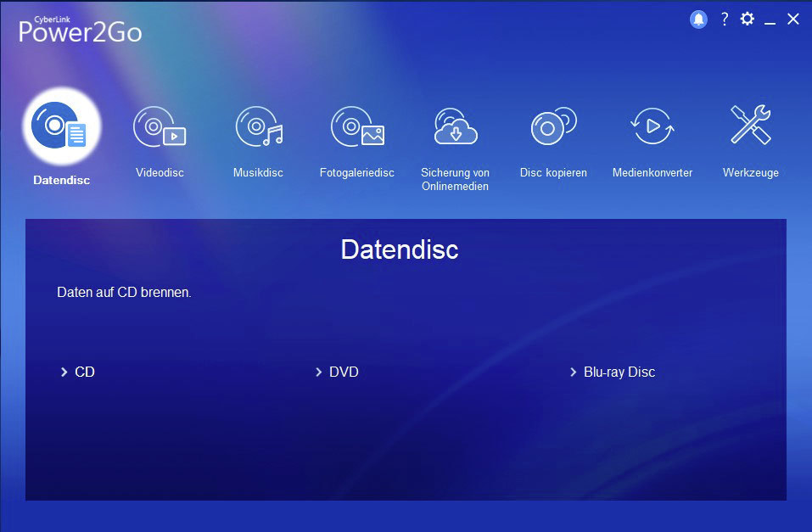Click the Medienkonverter label
The image size is (812, 532).
[652, 172]
